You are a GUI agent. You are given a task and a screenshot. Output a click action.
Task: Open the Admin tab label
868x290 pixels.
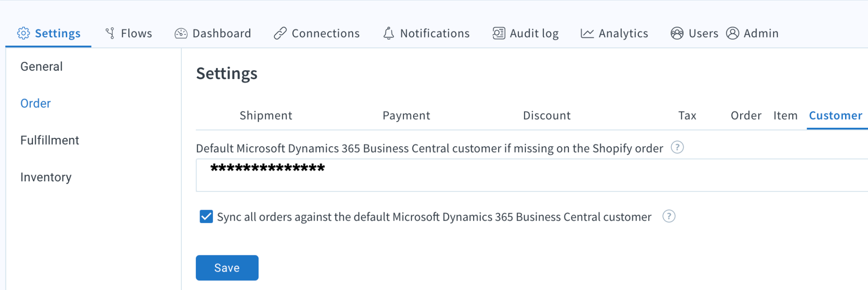click(761, 33)
